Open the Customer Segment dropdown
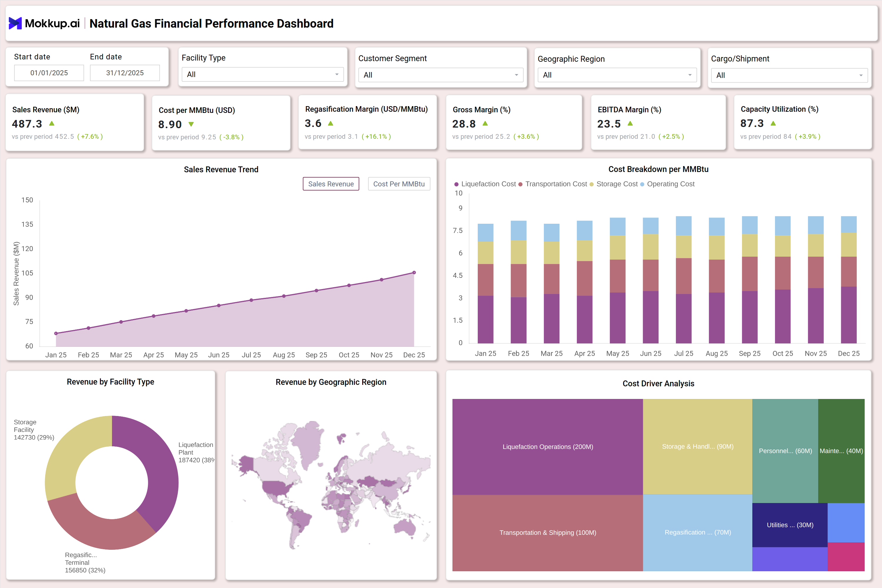The image size is (882, 588). click(x=441, y=75)
